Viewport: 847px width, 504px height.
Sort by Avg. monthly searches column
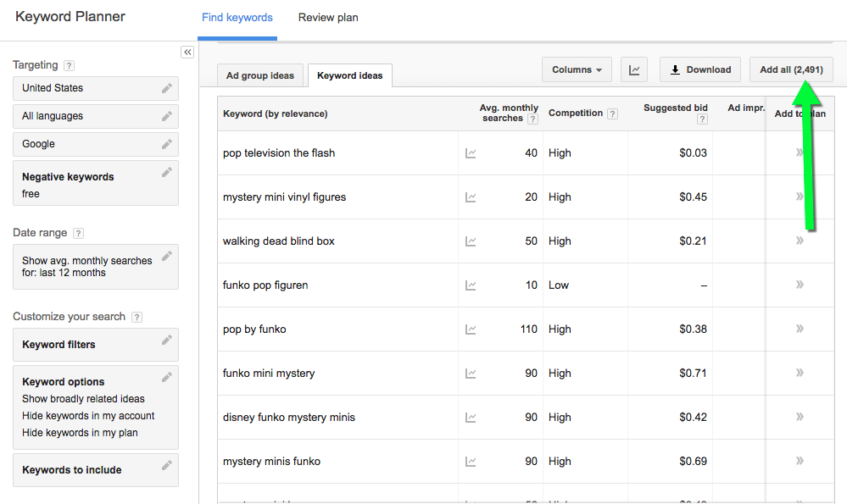509,113
